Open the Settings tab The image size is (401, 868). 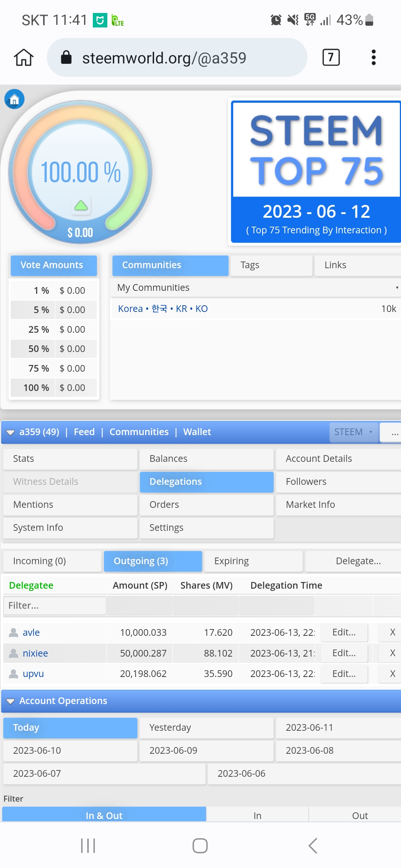point(206,528)
